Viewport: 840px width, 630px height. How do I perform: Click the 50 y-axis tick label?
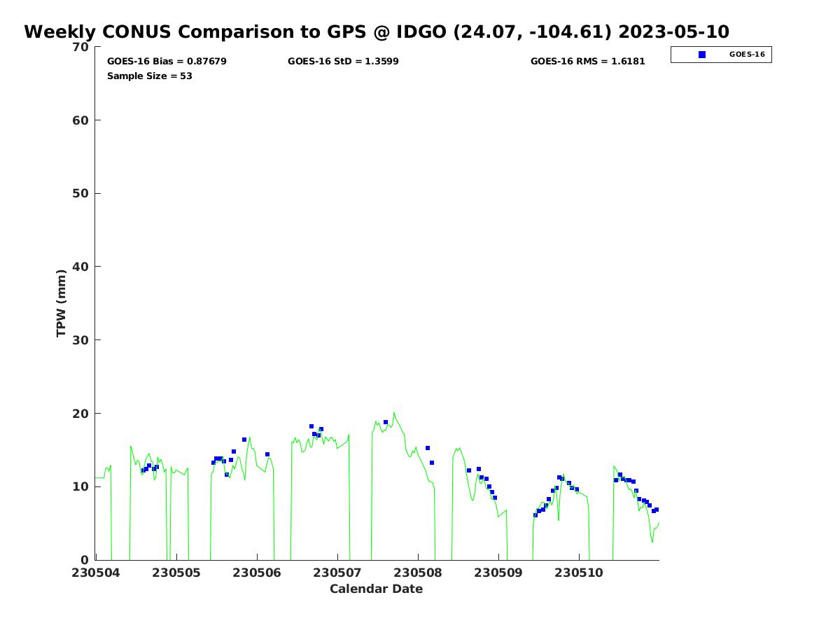coord(81,193)
